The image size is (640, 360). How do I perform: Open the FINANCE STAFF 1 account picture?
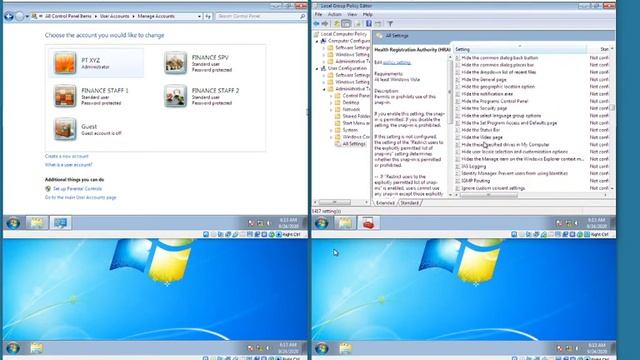[x=65, y=96]
